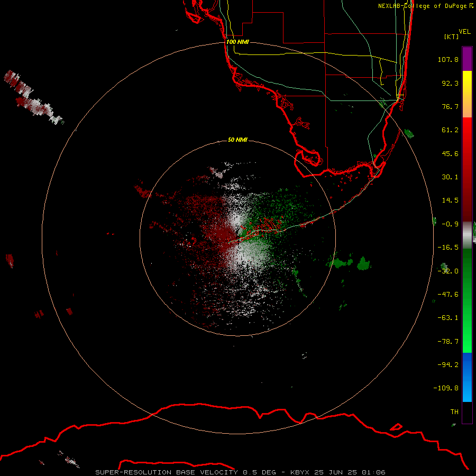Viewport: 476px width, 476px height.
Task: Select the 61.2 legend value
Action: pyautogui.click(x=450, y=130)
